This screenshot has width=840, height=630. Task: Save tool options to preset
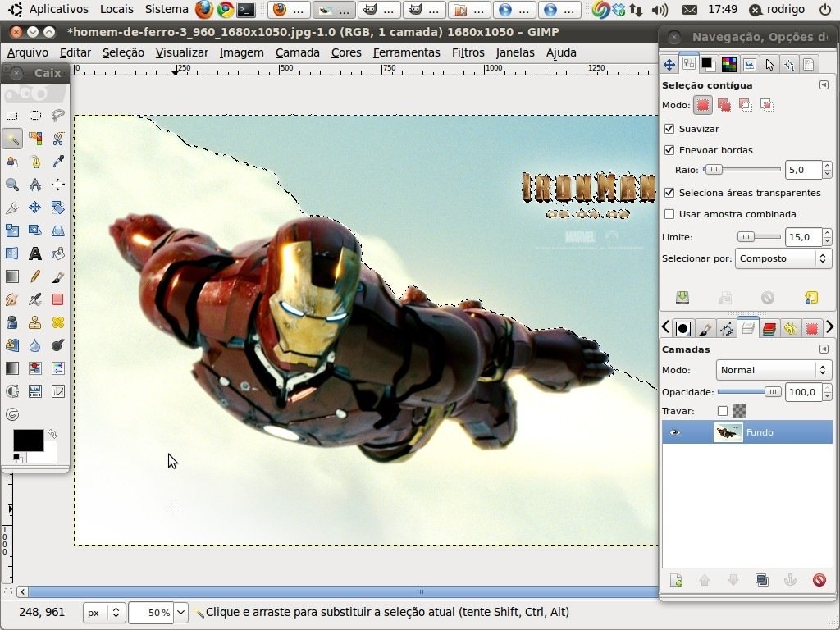tap(682, 298)
